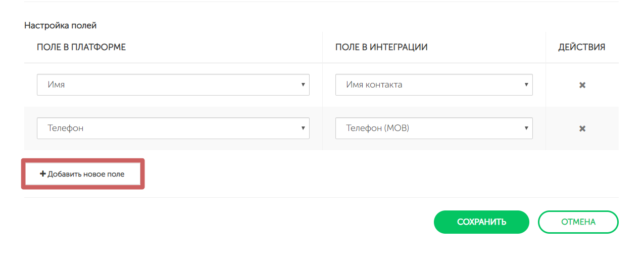Image resolution: width=644 pixels, height=258 pixels.
Task: Click the plus icon for new field
Action: (43, 174)
